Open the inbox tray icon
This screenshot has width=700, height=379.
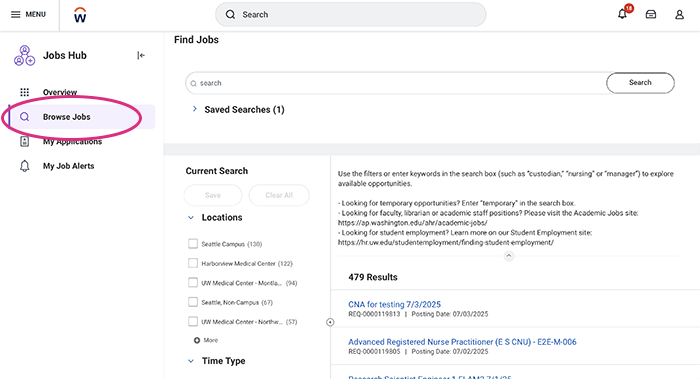[x=651, y=15]
